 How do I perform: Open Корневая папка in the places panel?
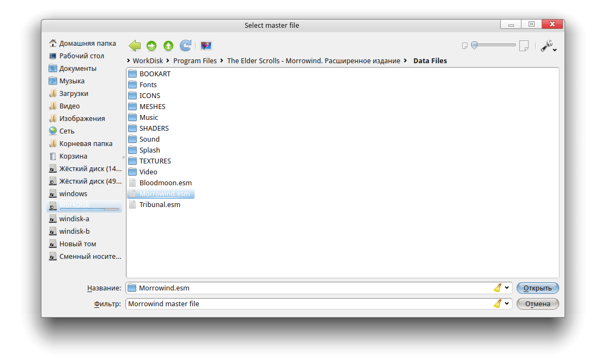tap(84, 143)
